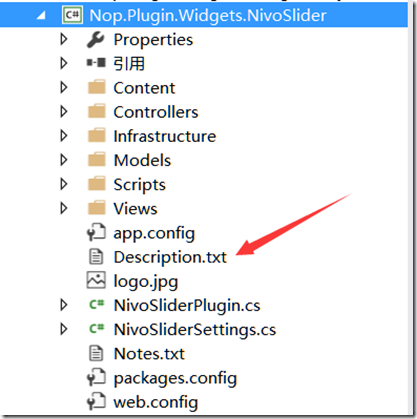This screenshot has width=417, height=419.
Task: Select the Controllers folder name
Action: point(156,112)
